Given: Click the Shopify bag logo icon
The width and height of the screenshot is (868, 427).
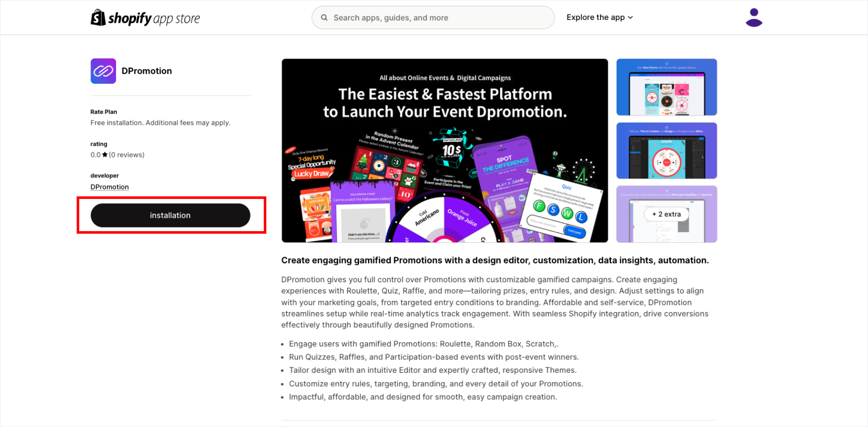Looking at the screenshot, I should [98, 17].
